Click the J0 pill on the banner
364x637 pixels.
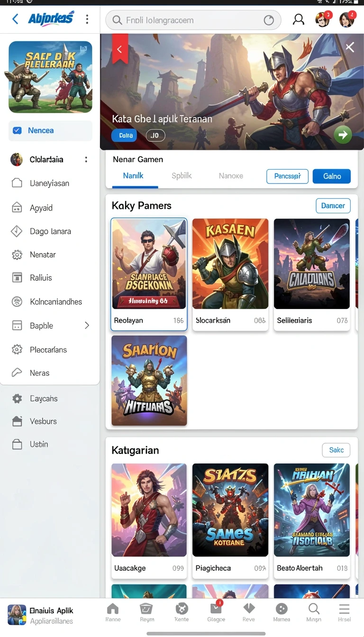pos(155,136)
